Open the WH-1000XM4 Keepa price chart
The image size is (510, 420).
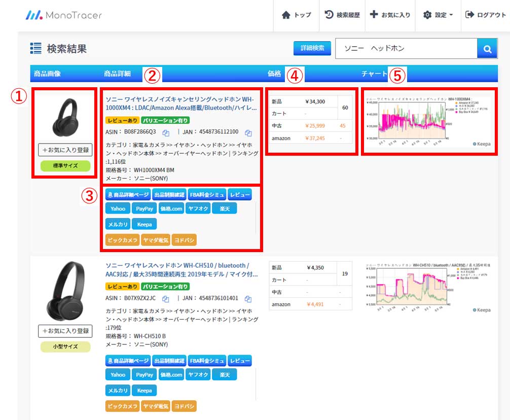429,121
